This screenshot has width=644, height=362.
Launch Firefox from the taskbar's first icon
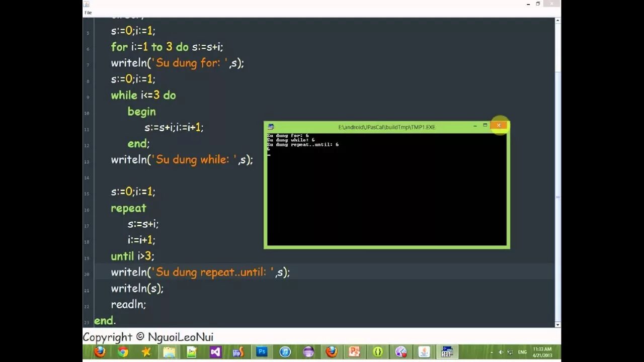pos(100,352)
